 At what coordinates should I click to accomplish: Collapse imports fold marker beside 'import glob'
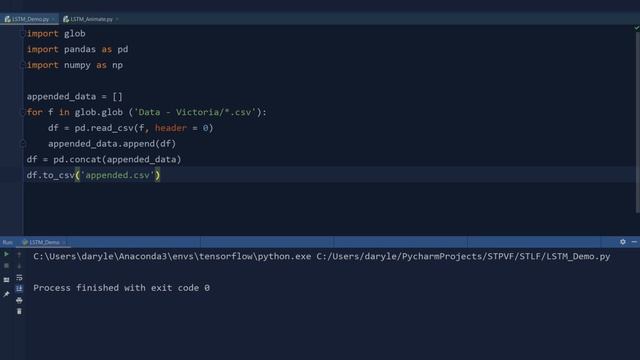23,33
